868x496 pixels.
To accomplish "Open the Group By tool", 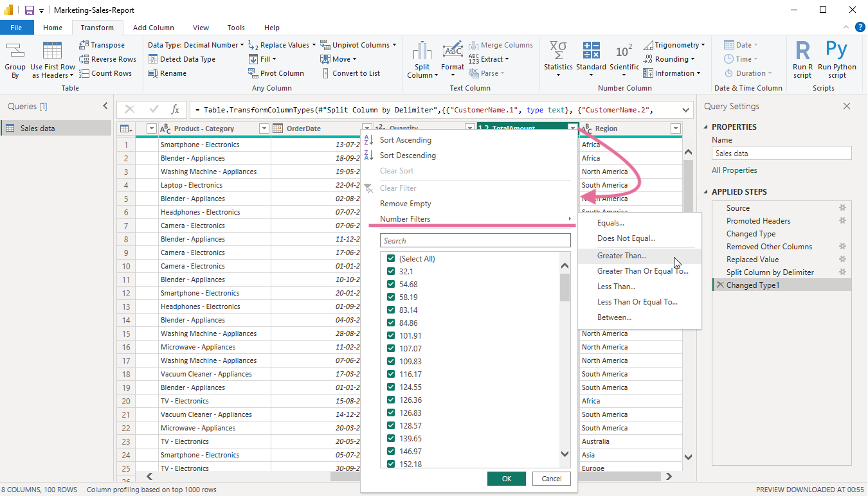I will coord(15,60).
